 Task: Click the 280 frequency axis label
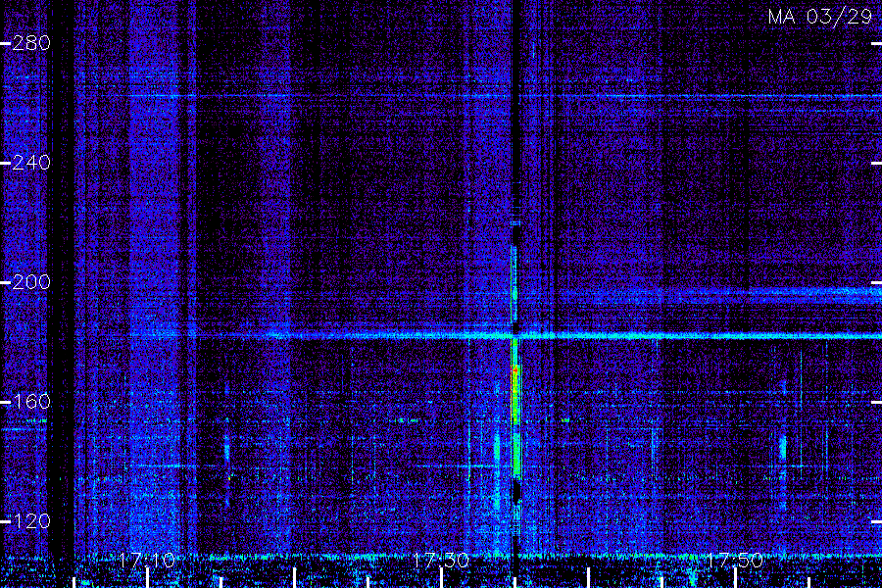click(31, 43)
